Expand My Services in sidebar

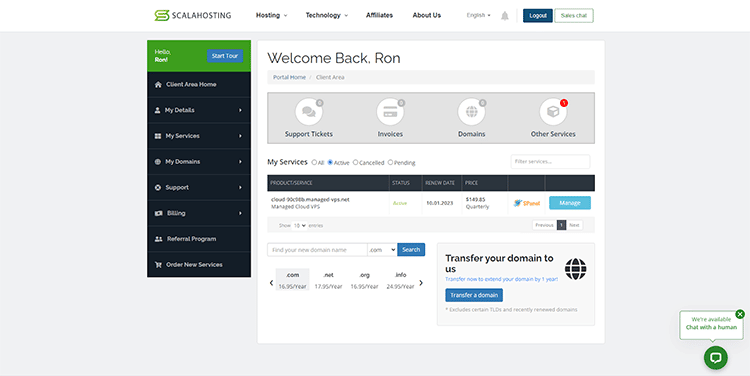(x=199, y=136)
